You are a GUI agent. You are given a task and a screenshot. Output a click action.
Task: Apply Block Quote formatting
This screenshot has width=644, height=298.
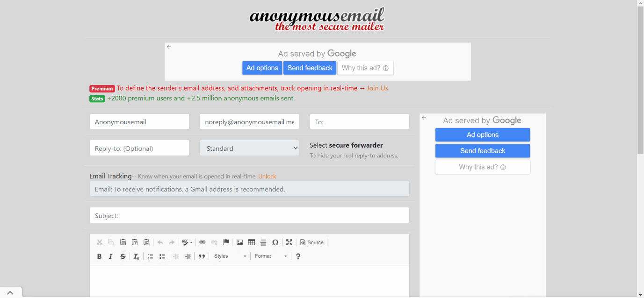click(202, 256)
